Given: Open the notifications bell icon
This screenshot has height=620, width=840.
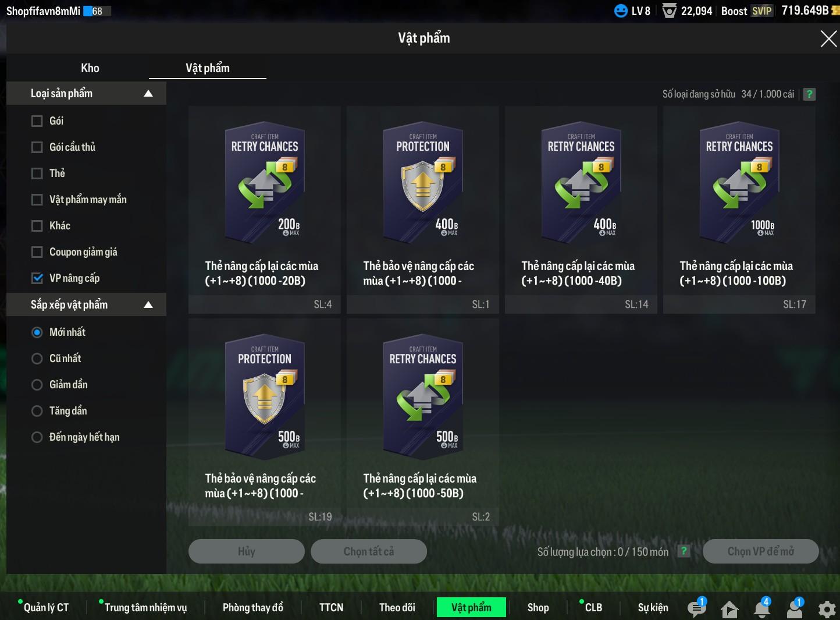Looking at the screenshot, I should (x=761, y=608).
